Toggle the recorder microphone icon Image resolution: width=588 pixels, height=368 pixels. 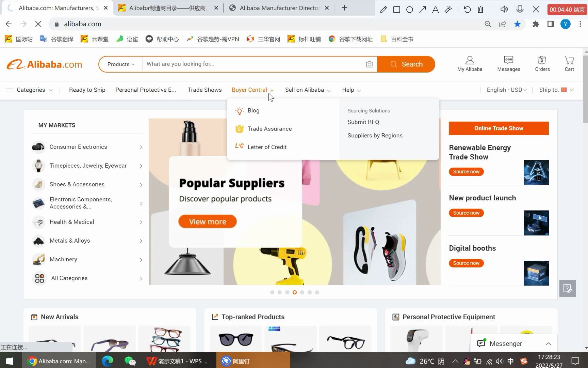pos(520,10)
